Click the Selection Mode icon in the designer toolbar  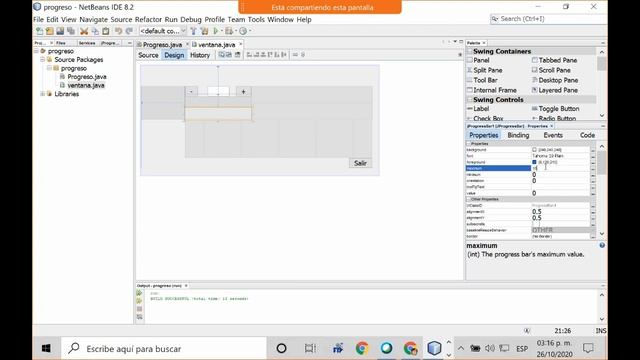(x=221, y=55)
